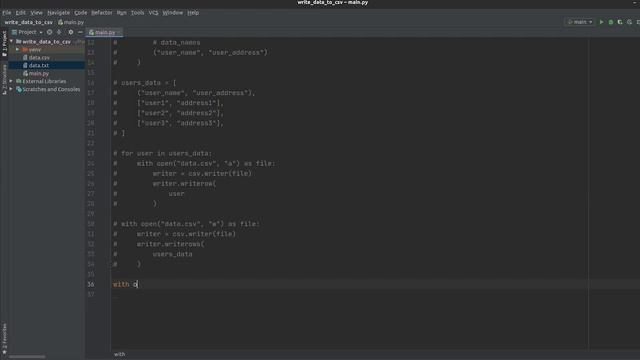Click the 'with' breadcrumb at editor bottom

pyautogui.click(x=120, y=354)
